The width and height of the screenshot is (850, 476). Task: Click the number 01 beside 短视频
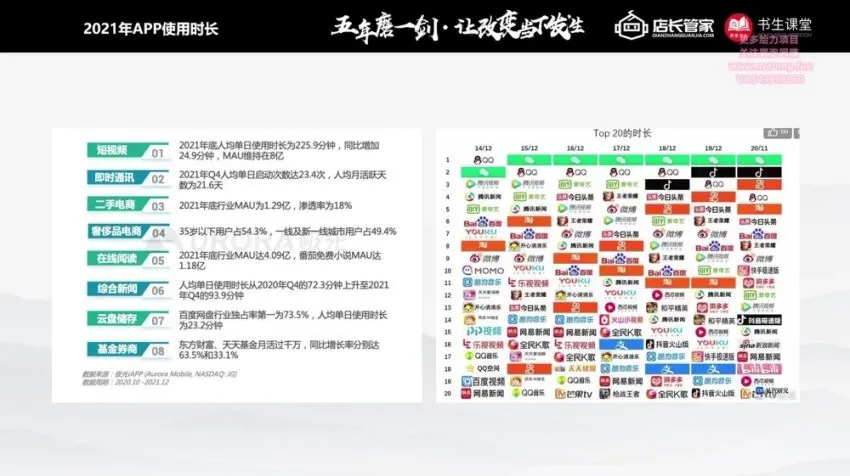[x=157, y=153]
